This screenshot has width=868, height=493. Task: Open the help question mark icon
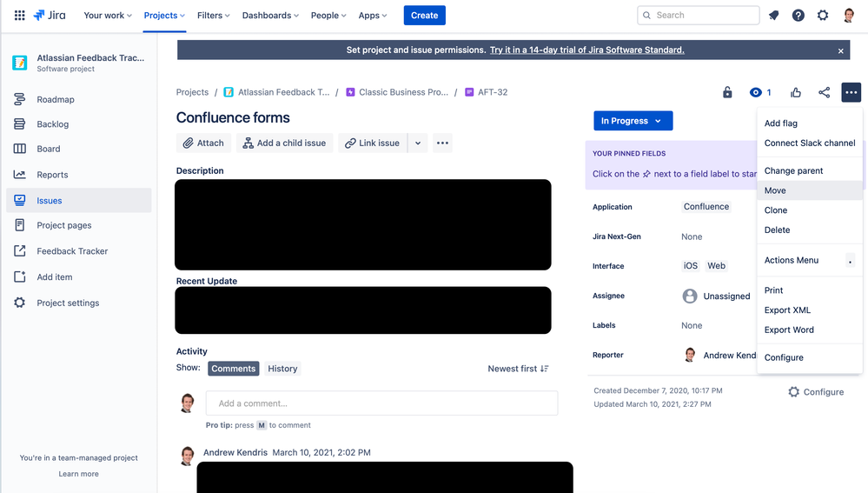(x=798, y=16)
